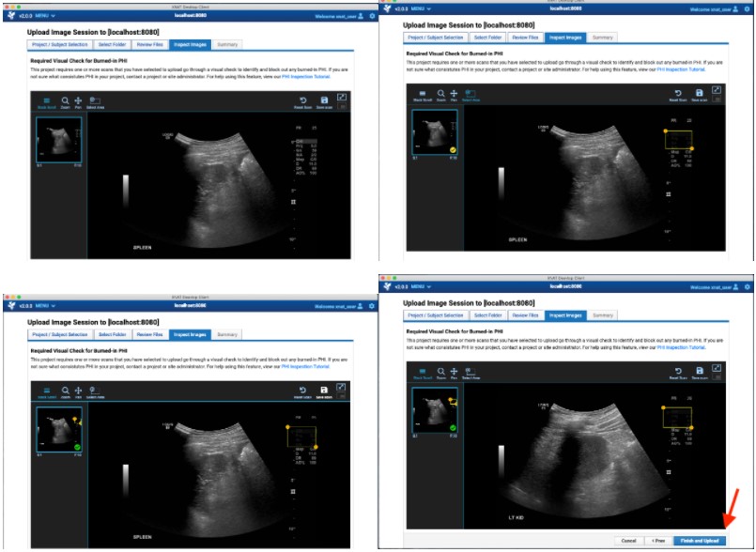The height and width of the screenshot is (552, 756).
Task: Open Select Folder tab in top-right window
Action: tap(486, 38)
